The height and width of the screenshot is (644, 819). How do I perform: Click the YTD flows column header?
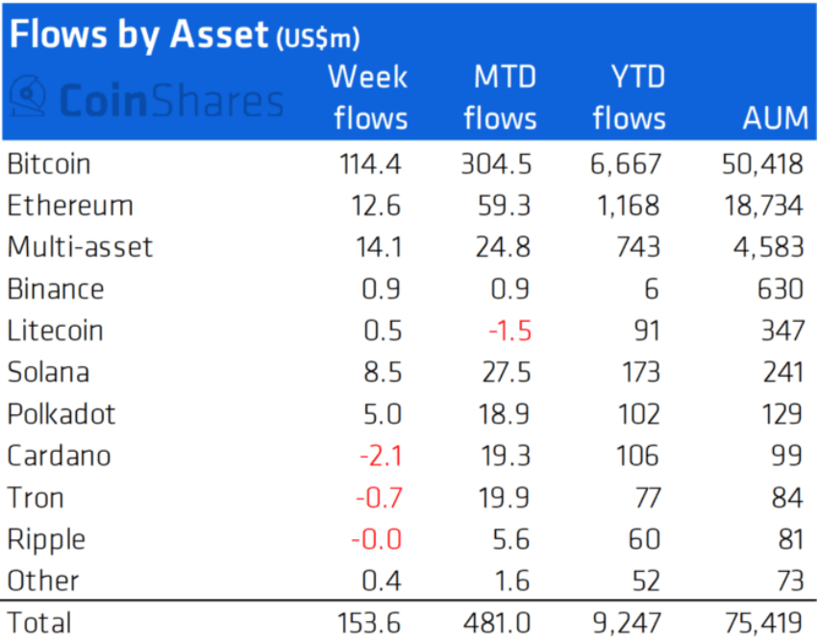(x=630, y=97)
